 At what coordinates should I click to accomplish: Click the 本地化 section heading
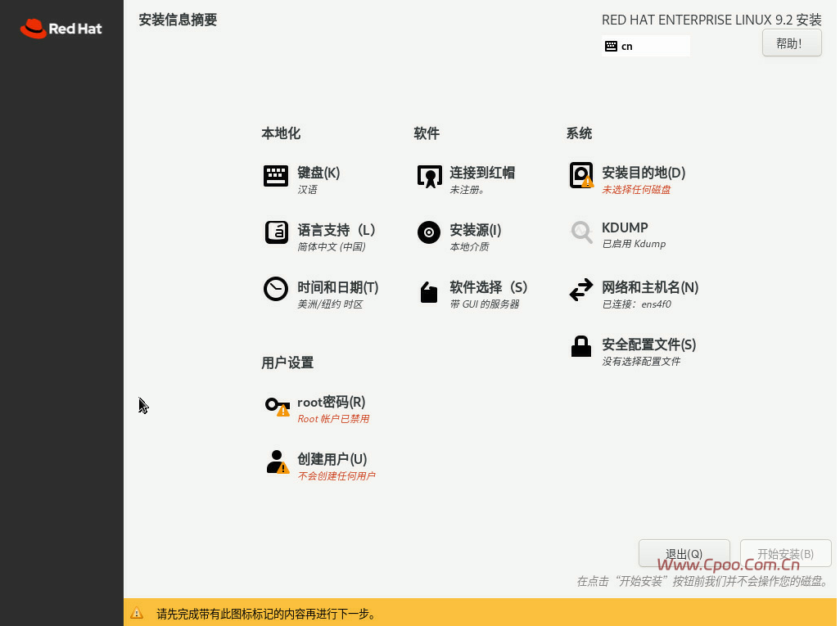pos(281,133)
